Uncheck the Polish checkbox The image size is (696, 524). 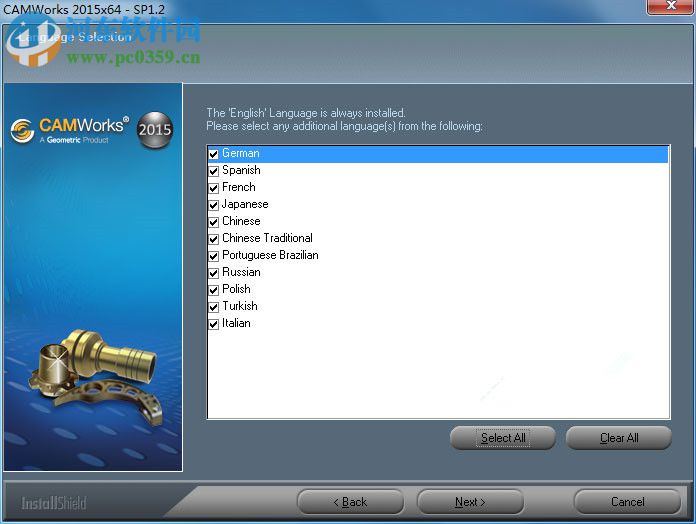[x=214, y=290]
